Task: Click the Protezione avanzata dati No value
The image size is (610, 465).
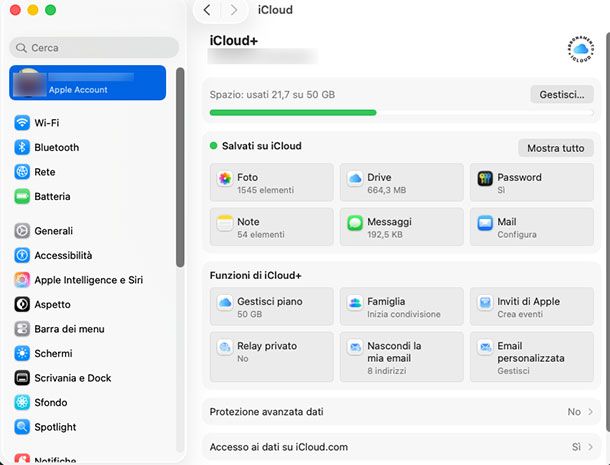Action: (x=574, y=412)
